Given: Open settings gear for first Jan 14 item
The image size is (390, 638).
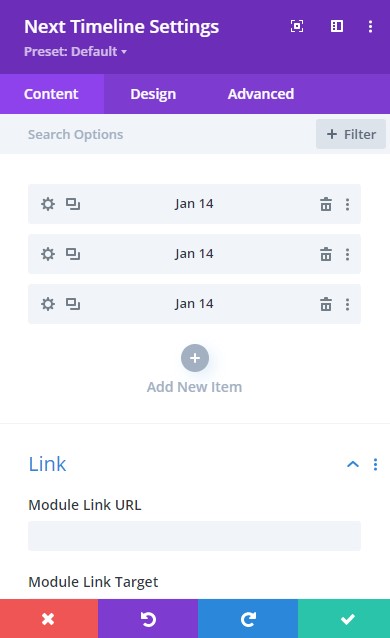Looking at the screenshot, I should 48,204.
